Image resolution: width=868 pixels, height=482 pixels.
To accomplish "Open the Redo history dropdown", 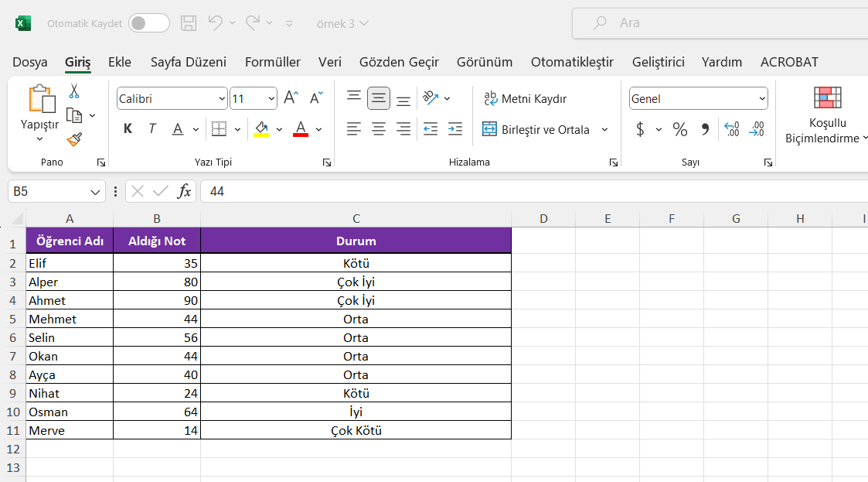I will tap(270, 23).
